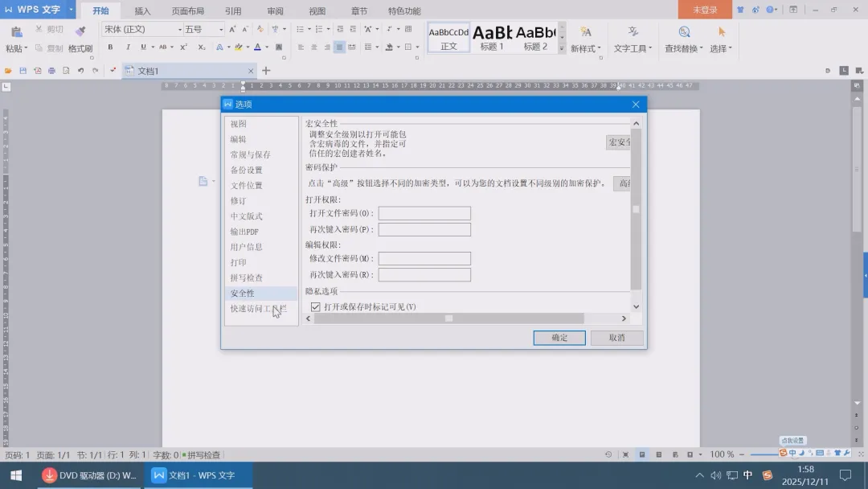Click the align left icon
Image resolution: width=868 pixels, height=489 pixels.
click(301, 47)
